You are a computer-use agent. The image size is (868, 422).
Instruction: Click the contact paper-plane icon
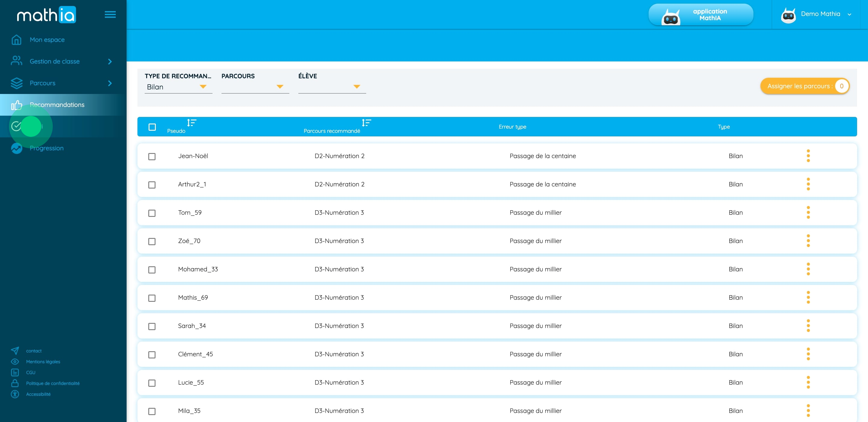click(x=15, y=351)
